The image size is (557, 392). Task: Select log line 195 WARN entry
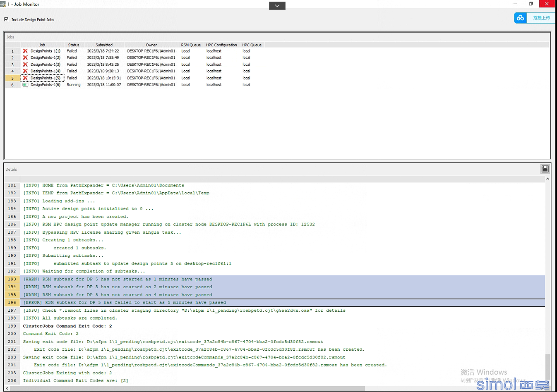[x=282, y=295]
